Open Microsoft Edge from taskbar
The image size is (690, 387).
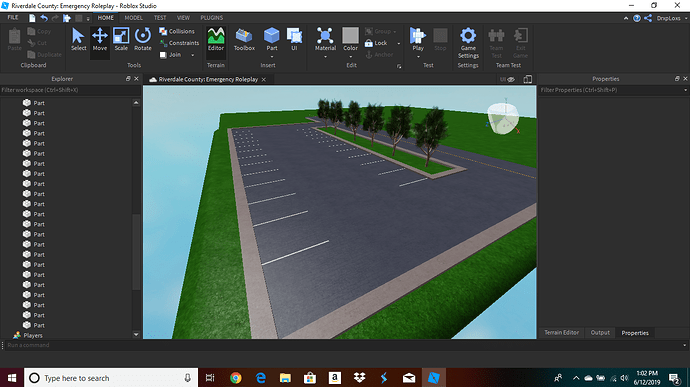tap(261, 378)
